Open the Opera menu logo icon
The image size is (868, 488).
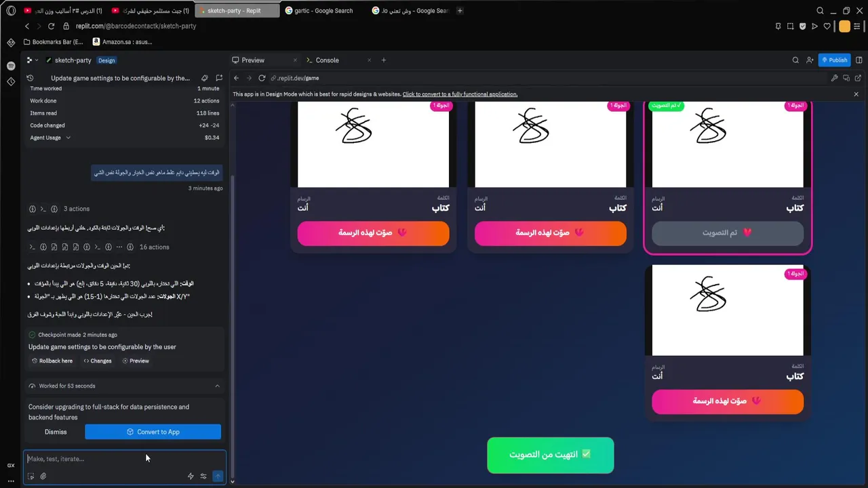tap(11, 11)
